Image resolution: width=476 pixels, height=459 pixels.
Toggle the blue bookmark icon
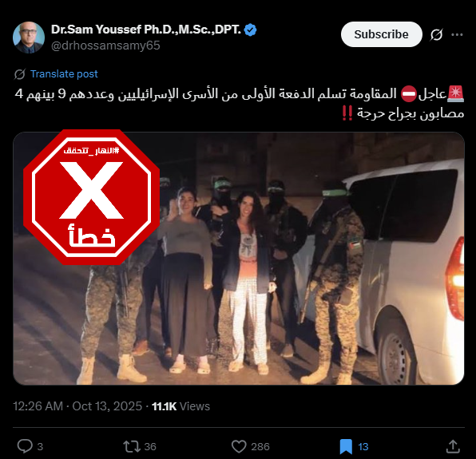click(346, 446)
